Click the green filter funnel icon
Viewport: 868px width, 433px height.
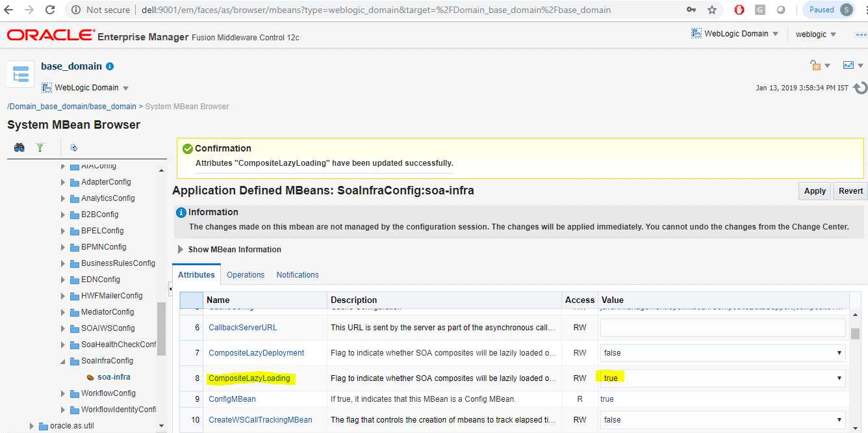(40, 148)
